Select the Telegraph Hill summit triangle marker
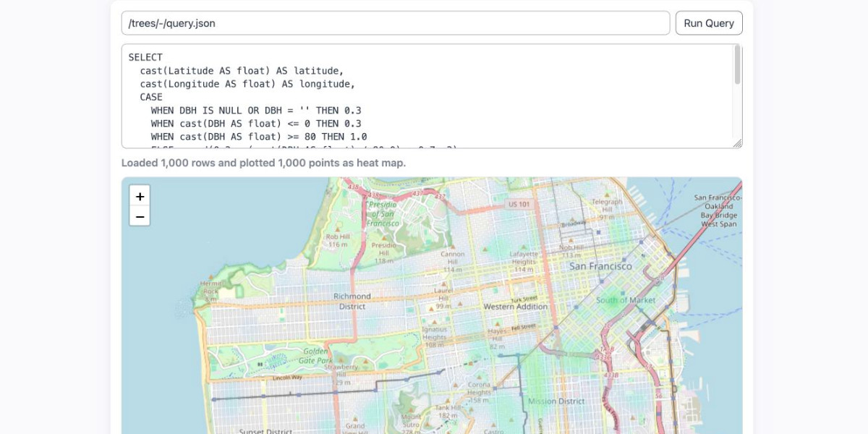This screenshot has height=434, width=868. pos(607,195)
